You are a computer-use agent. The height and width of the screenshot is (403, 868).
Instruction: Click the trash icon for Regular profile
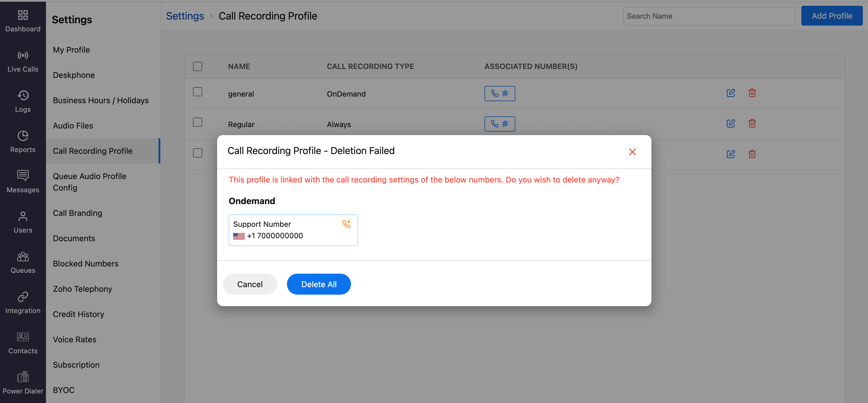(x=752, y=123)
